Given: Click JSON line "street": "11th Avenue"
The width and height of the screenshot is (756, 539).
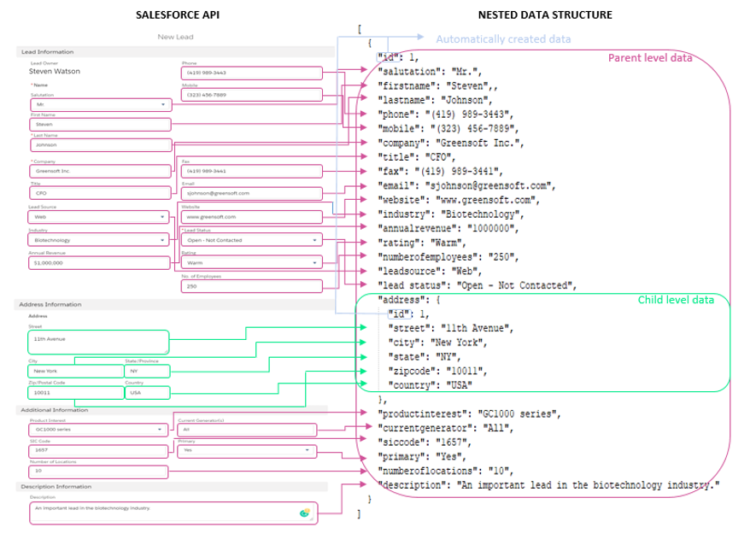Looking at the screenshot, I should pos(451,328).
